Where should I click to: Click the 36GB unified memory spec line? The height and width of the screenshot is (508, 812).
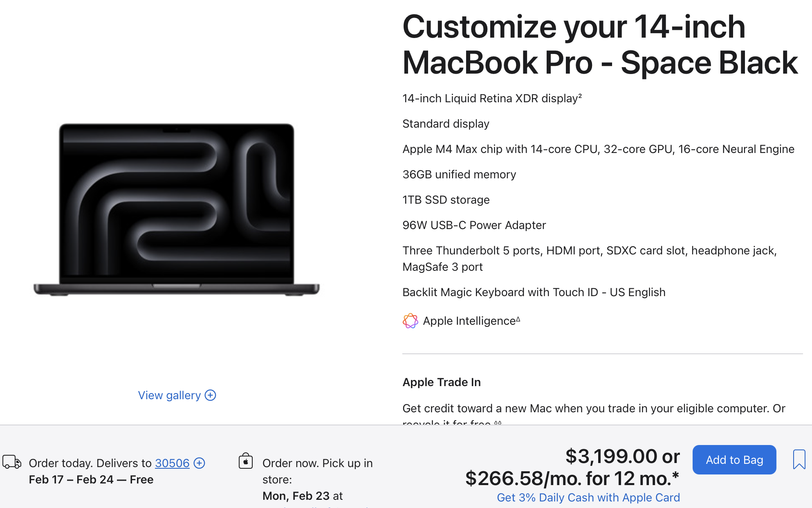[x=459, y=174]
